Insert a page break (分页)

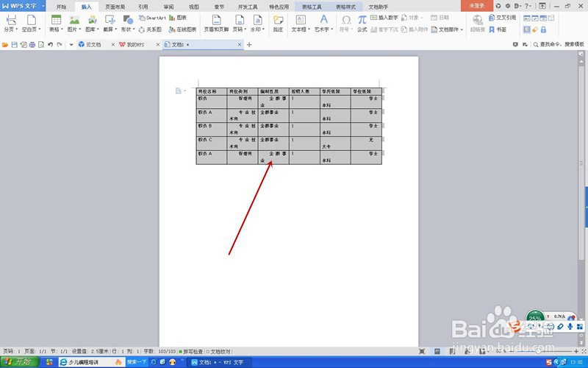(x=11, y=24)
